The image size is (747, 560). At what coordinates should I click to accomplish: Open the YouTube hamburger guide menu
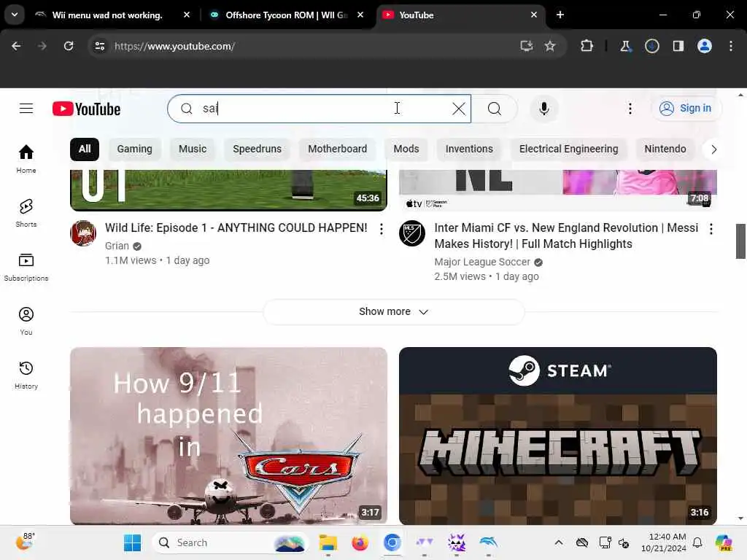point(26,109)
